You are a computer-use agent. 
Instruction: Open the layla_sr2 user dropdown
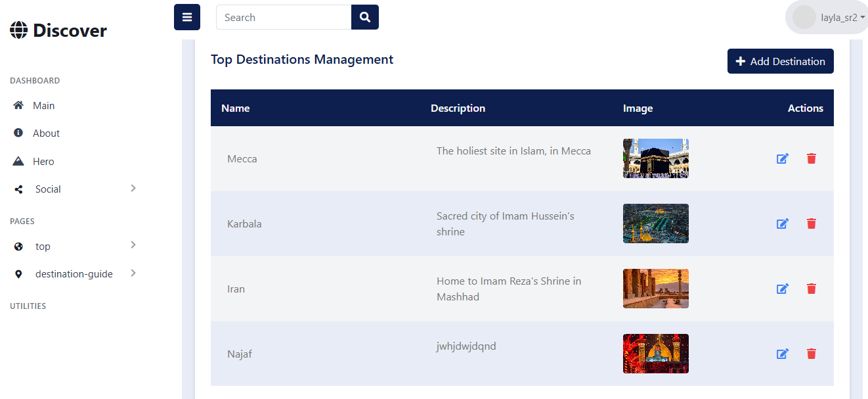[x=829, y=18]
